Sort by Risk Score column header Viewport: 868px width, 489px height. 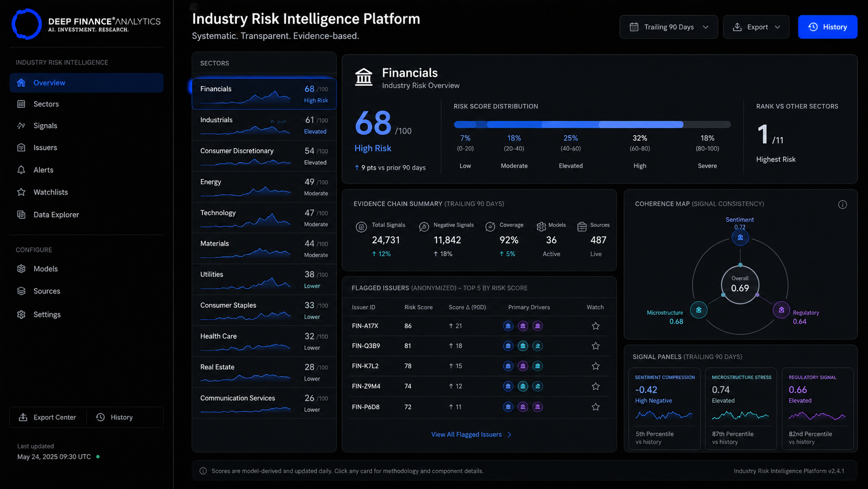pyautogui.click(x=418, y=307)
